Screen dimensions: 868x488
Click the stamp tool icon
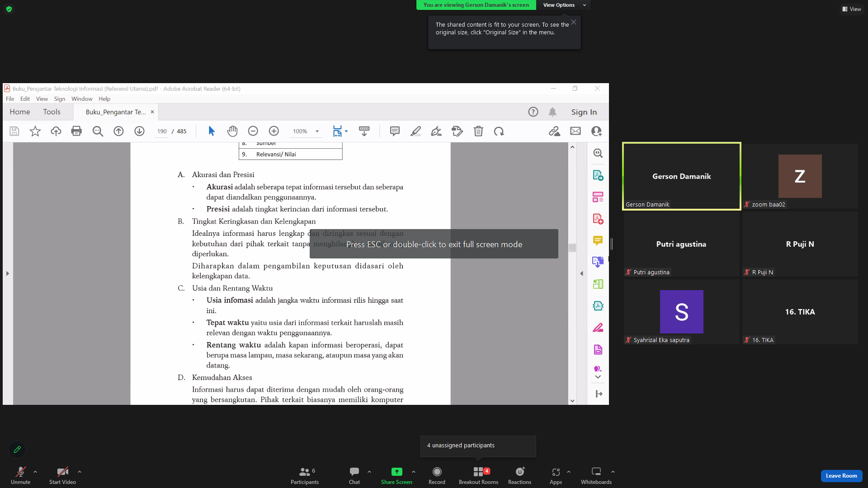pyautogui.click(x=458, y=131)
